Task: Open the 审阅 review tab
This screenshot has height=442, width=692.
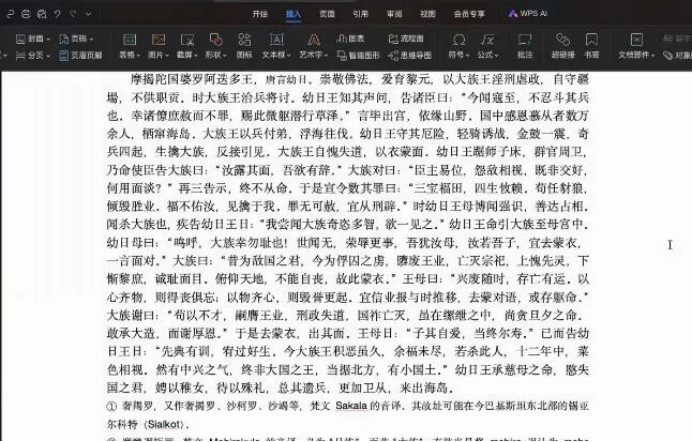Action: [395, 14]
